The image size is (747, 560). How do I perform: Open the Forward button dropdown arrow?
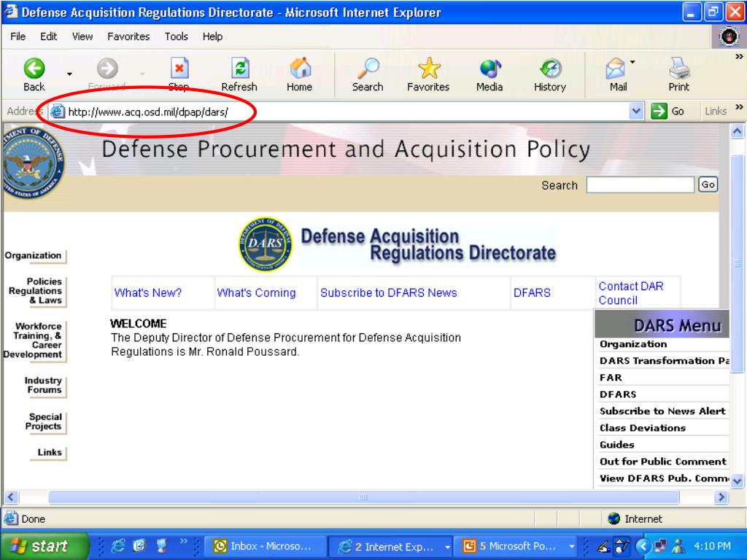pos(142,74)
